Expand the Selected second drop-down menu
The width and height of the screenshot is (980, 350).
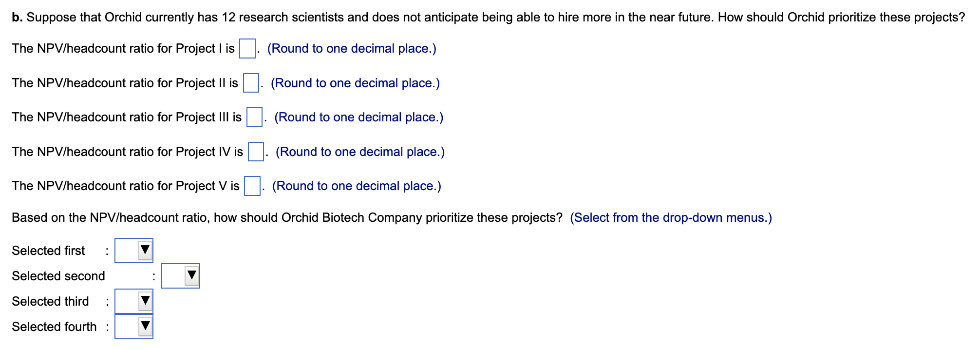click(x=181, y=276)
